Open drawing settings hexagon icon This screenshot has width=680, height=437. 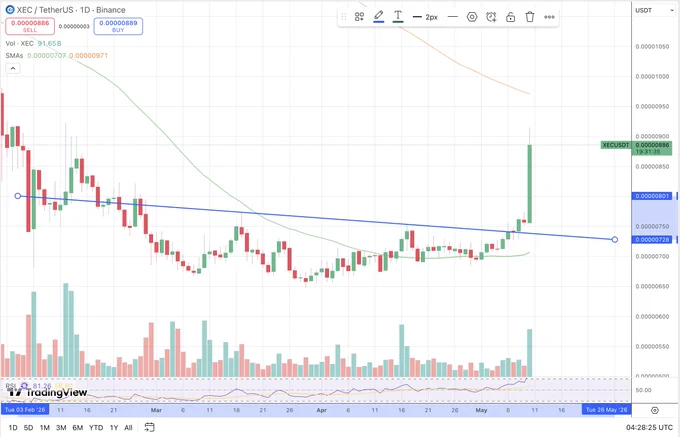tap(472, 17)
